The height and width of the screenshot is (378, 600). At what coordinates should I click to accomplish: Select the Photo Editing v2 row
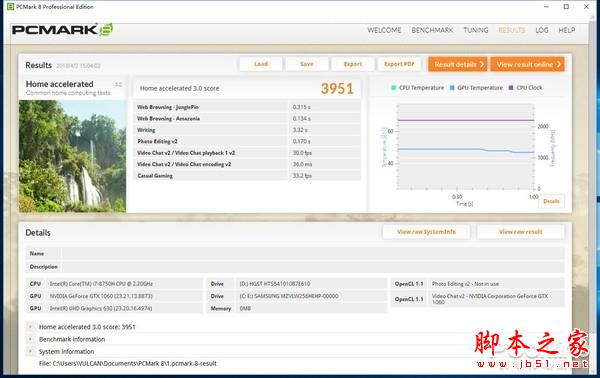[x=247, y=142]
